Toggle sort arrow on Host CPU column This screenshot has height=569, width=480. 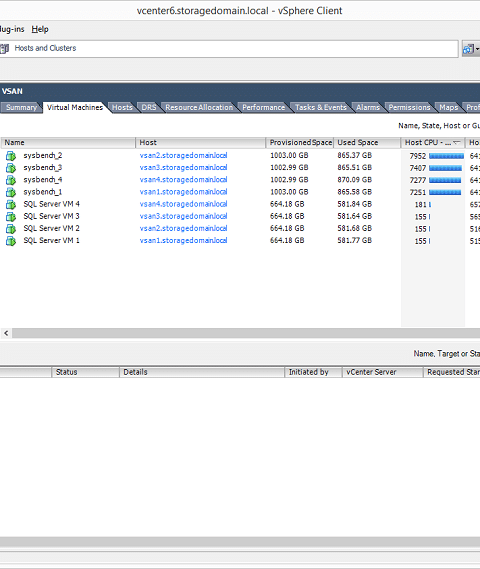[456, 143]
